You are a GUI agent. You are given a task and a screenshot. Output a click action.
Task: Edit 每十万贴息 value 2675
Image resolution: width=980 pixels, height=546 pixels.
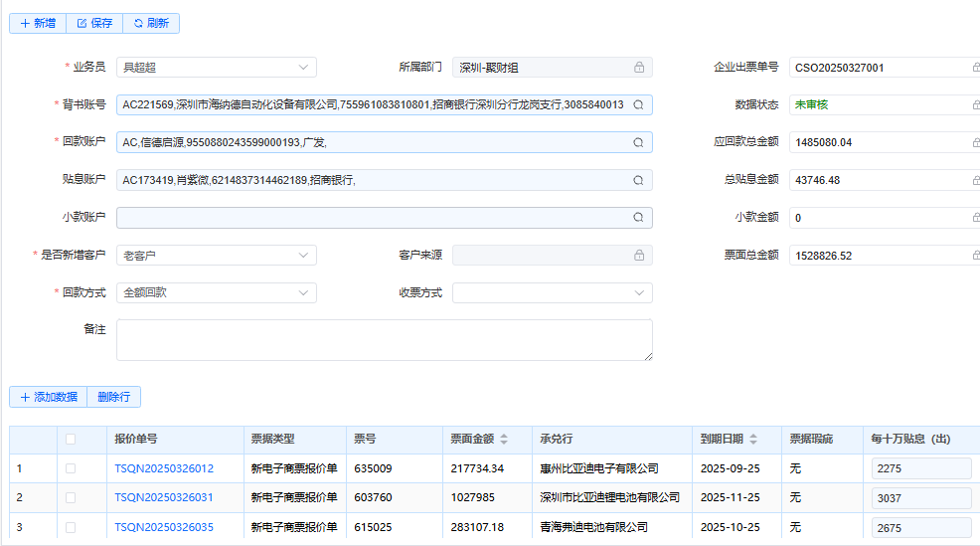click(921, 528)
